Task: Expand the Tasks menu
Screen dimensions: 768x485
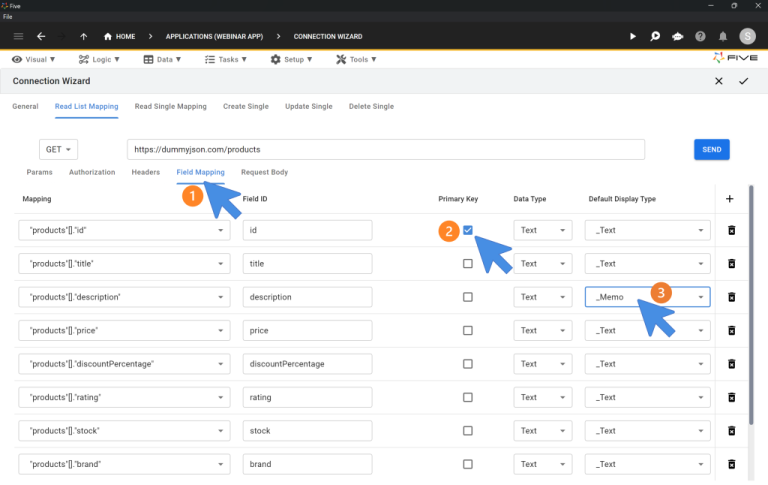Action: (225, 59)
